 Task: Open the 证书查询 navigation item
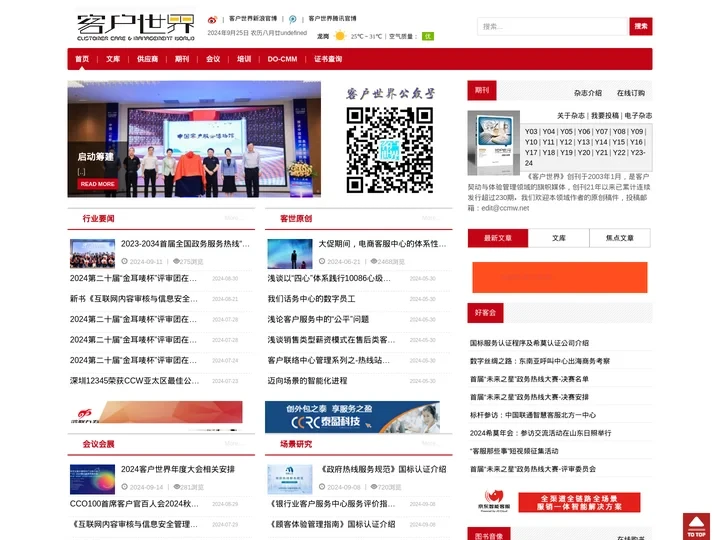tap(328, 59)
